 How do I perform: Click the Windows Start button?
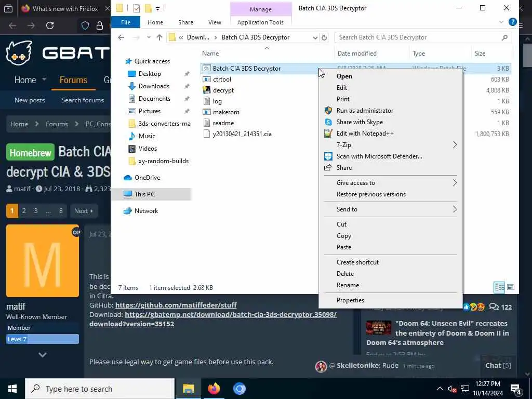point(12,389)
